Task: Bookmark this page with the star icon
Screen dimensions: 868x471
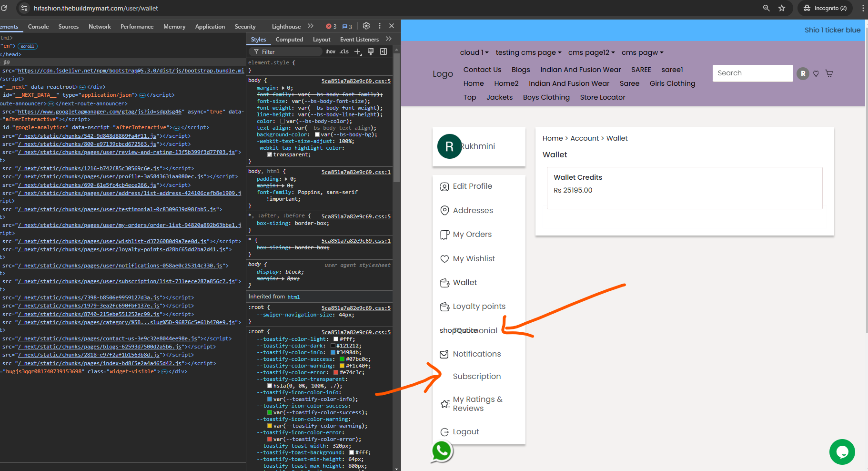Action: pos(782,8)
